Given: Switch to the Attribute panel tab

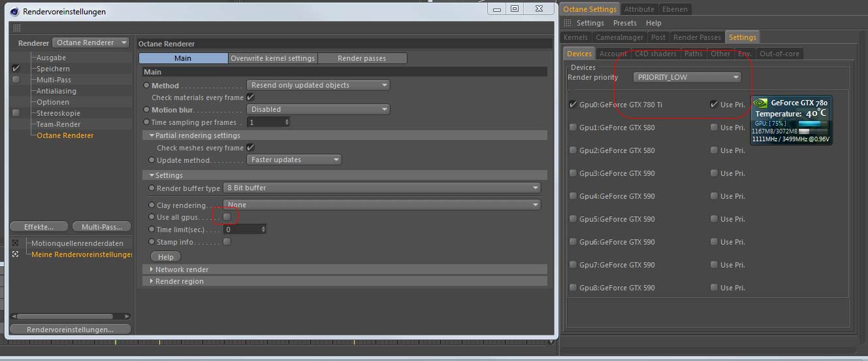Looking at the screenshot, I should 639,9.
